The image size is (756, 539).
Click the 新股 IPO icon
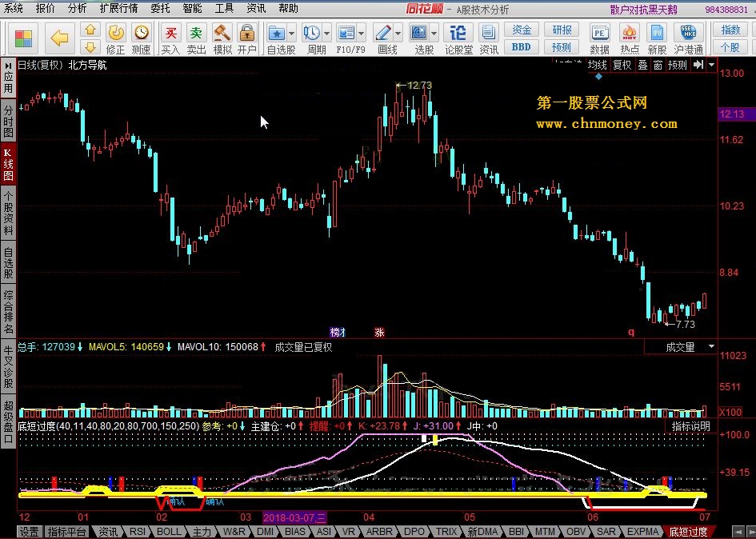[657, 39]
